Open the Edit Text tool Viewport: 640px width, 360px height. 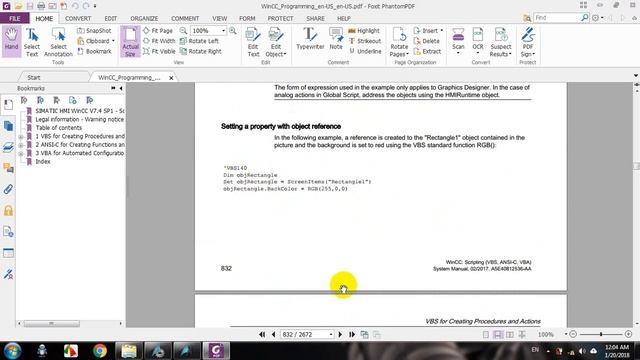tap(253, 42)
